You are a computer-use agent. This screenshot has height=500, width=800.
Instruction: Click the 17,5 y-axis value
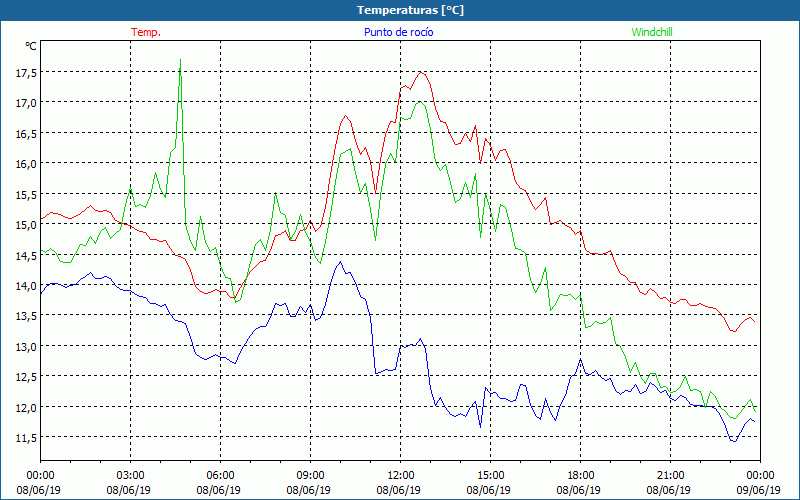[26, 73]
